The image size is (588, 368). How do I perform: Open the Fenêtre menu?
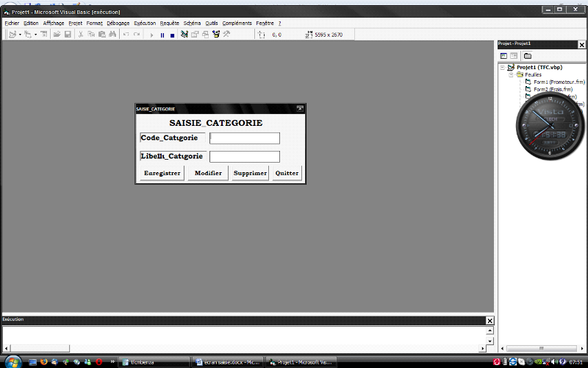coord(265,24)
